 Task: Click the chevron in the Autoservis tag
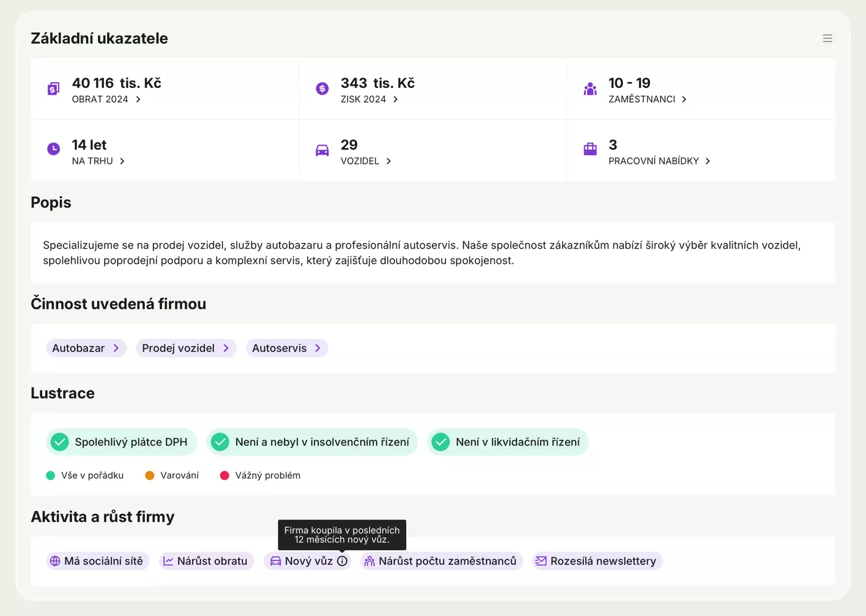click(318, 348)
